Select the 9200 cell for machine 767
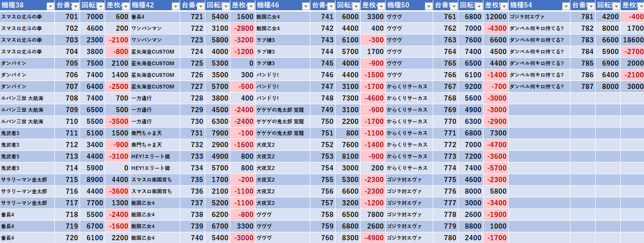Image resolution: width=644 pixels, height=243 pixels. click(x=470, y=87)
